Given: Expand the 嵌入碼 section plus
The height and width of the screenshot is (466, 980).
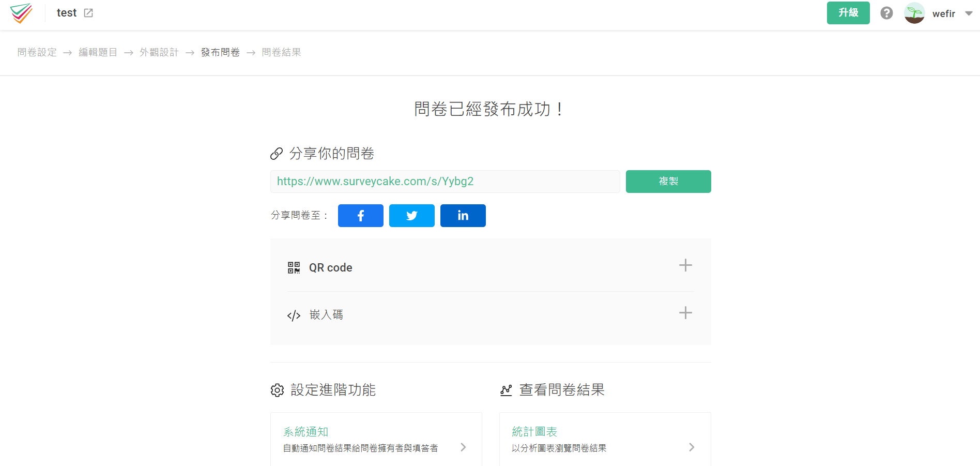Looking at the screenshot, I should point(685,313).
